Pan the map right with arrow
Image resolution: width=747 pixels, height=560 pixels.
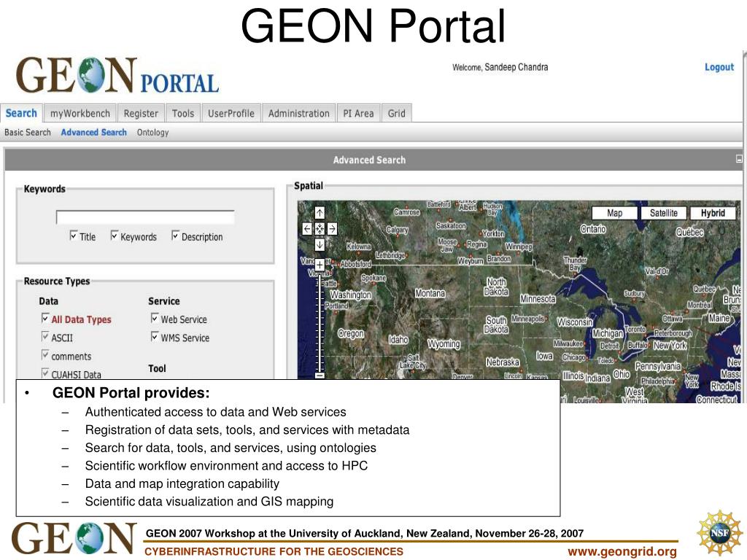click(x=332, y=229)
